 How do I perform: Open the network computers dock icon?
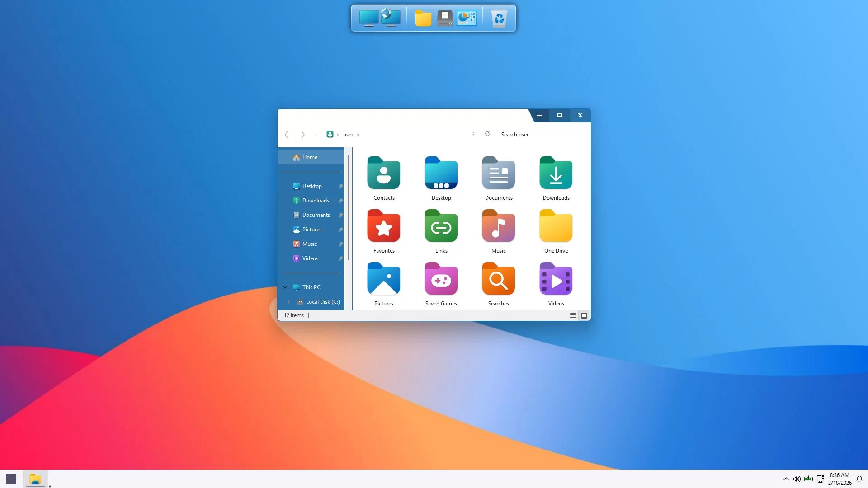(x=391, y=19)
